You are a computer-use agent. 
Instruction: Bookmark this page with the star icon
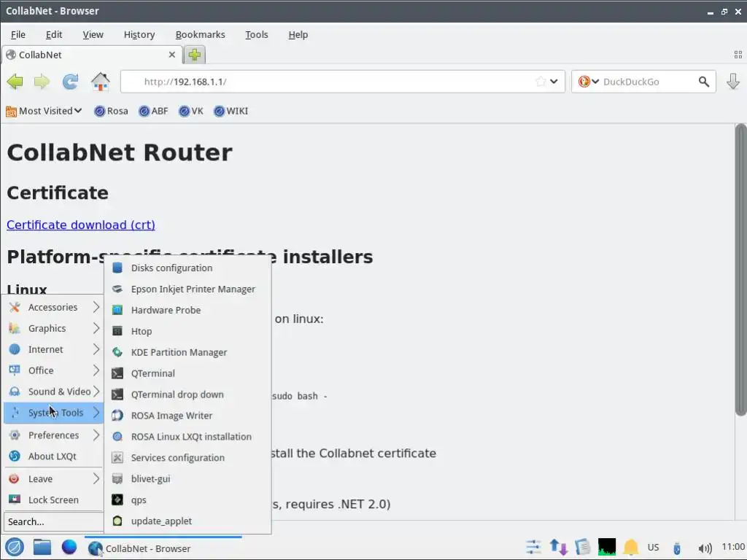(541, 82)
